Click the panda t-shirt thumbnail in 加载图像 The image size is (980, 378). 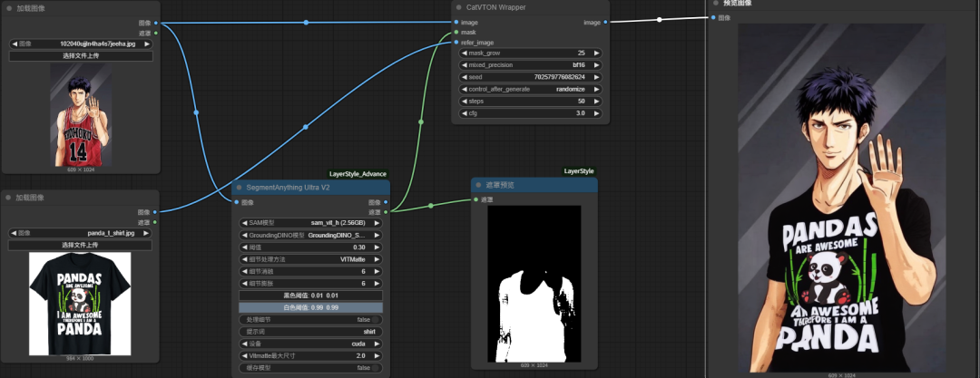click(x=79, y=305)
